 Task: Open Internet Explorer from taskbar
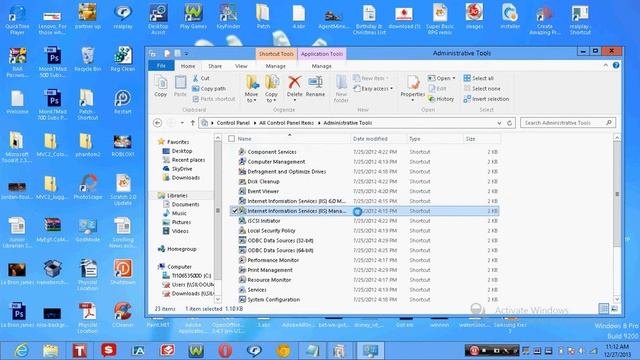(21, 351)
